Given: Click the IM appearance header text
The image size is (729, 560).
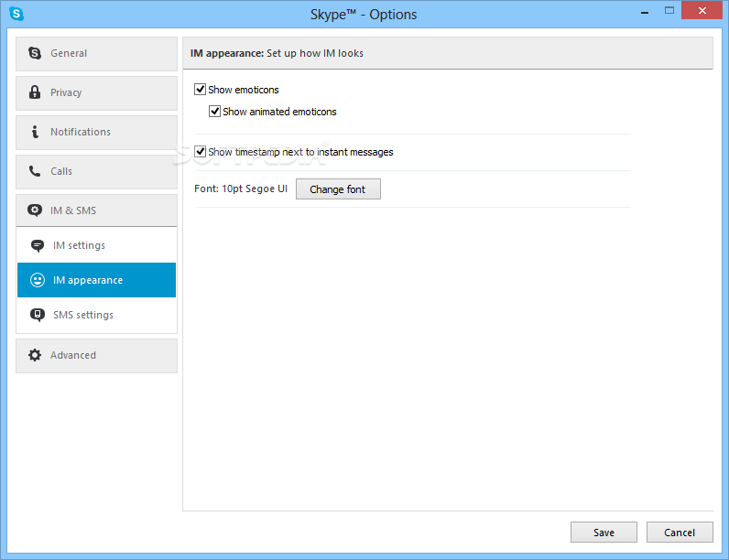Looking at the screenshot, I should pyautogui.click(x=277, y=53).
